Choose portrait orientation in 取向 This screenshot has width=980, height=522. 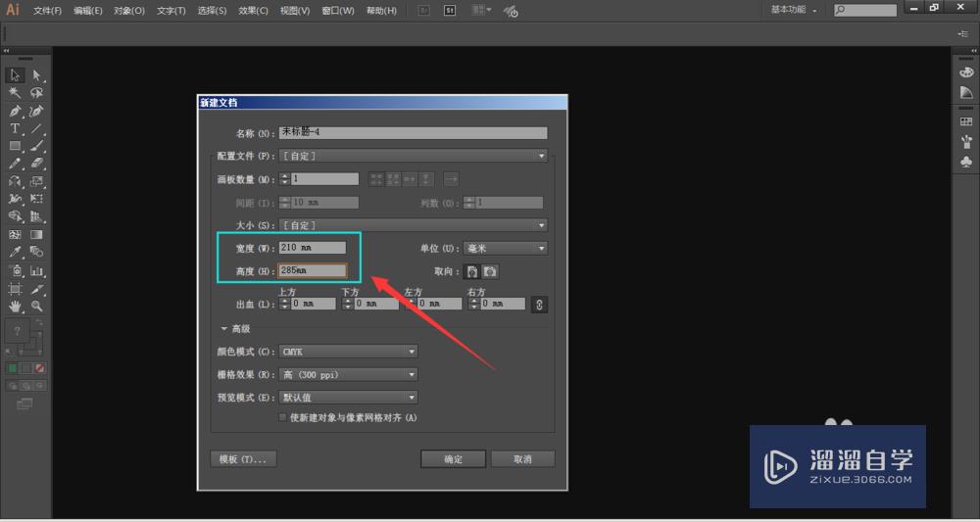[472, 271]
